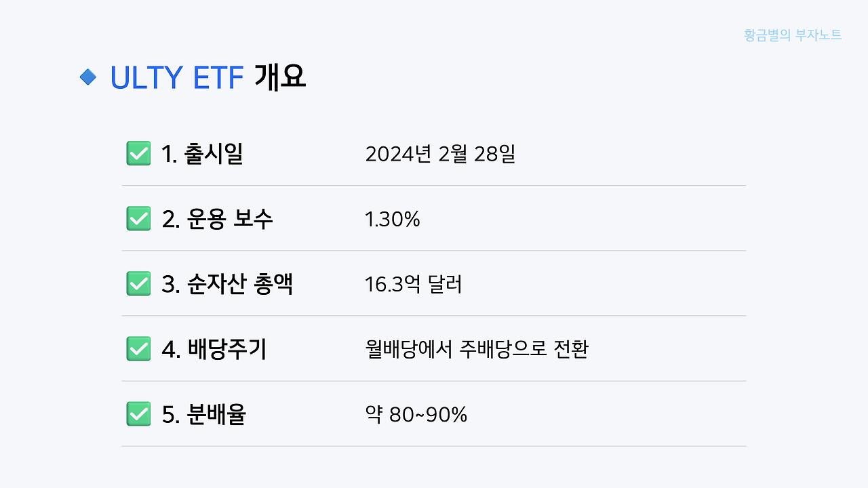
Task: Click the 월배당에서 주배당으로 전환 text
Action: click(477, 350)
